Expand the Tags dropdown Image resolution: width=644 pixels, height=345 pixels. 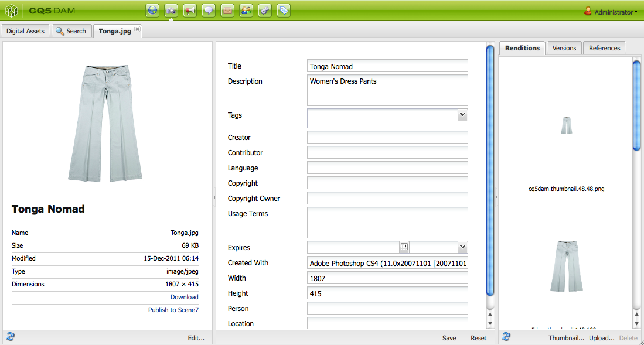click(462, 114)
